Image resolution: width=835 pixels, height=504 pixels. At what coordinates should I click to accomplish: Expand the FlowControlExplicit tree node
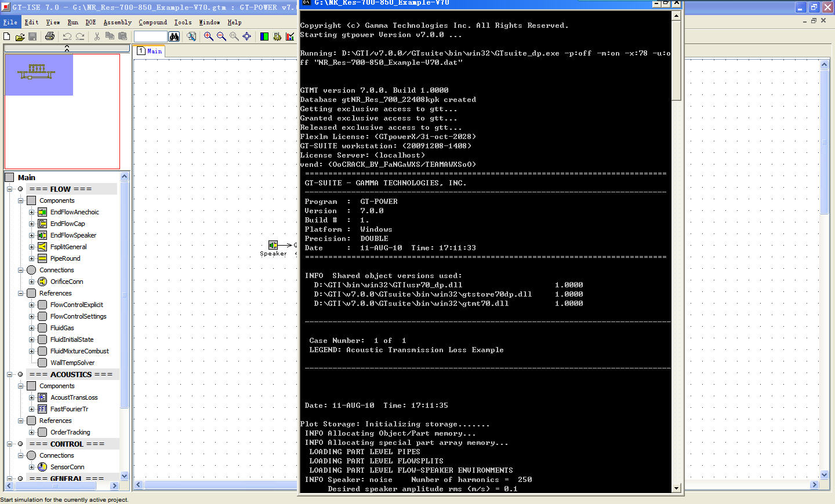[x=32, y=305]
